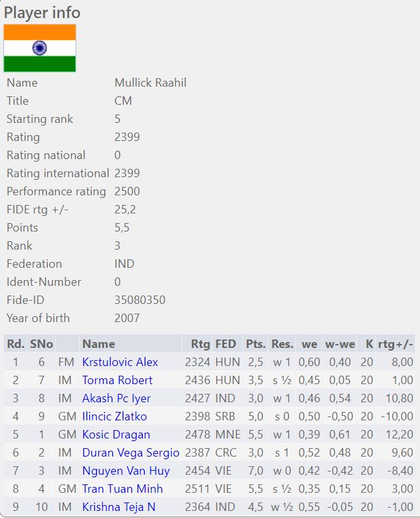The width and height of the screenshot is (420, 518).
Task: Click the Fide-ID value 35080350
Action: (140, 300)
